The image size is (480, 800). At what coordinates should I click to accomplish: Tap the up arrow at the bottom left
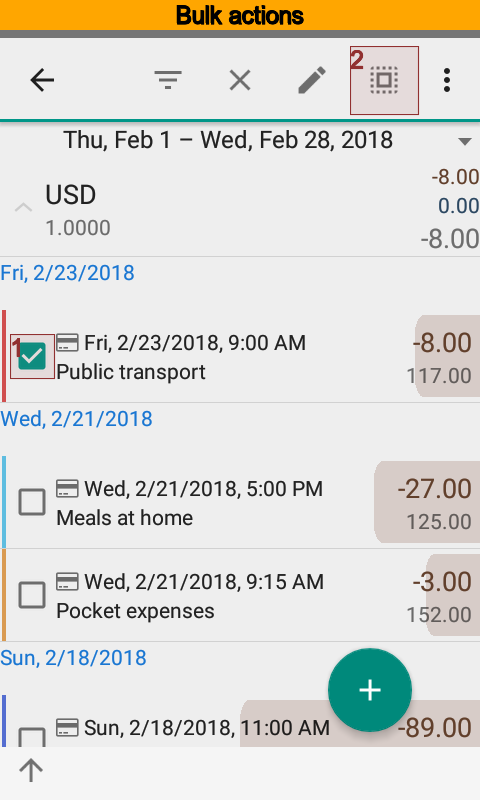[x=31, y=770]
